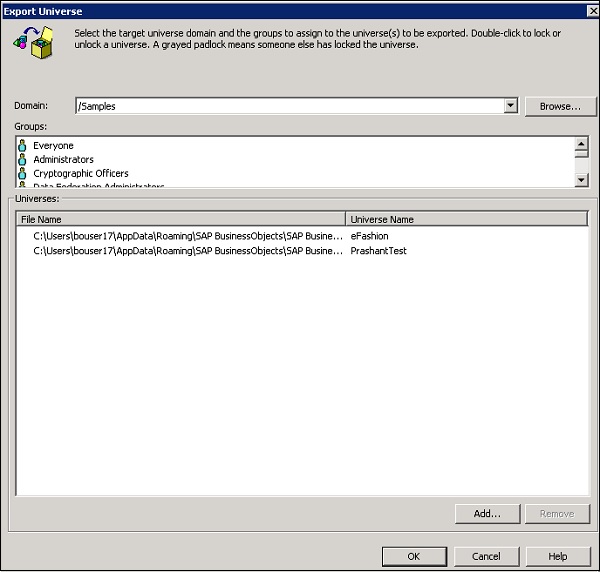The width and height of the screenshot is (600, 572).
Task: Click the Everyone group user icon
Action: tap(23, 146)
